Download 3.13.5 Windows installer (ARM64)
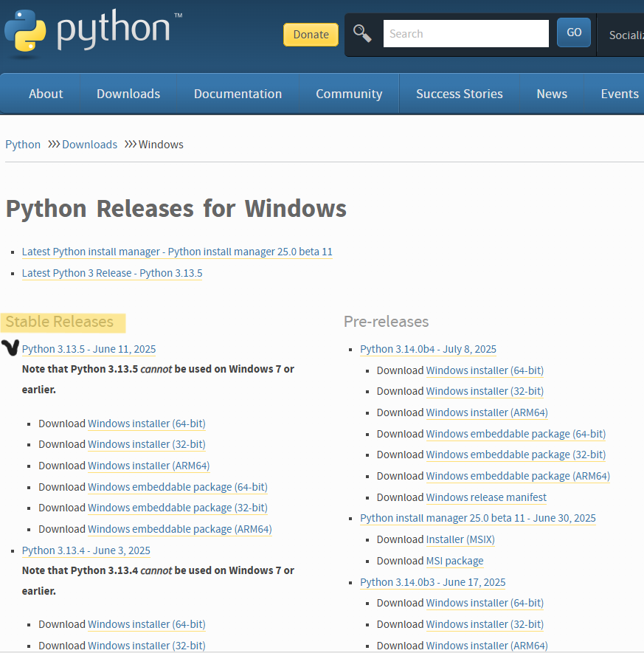644x653 pixels. 148,466
